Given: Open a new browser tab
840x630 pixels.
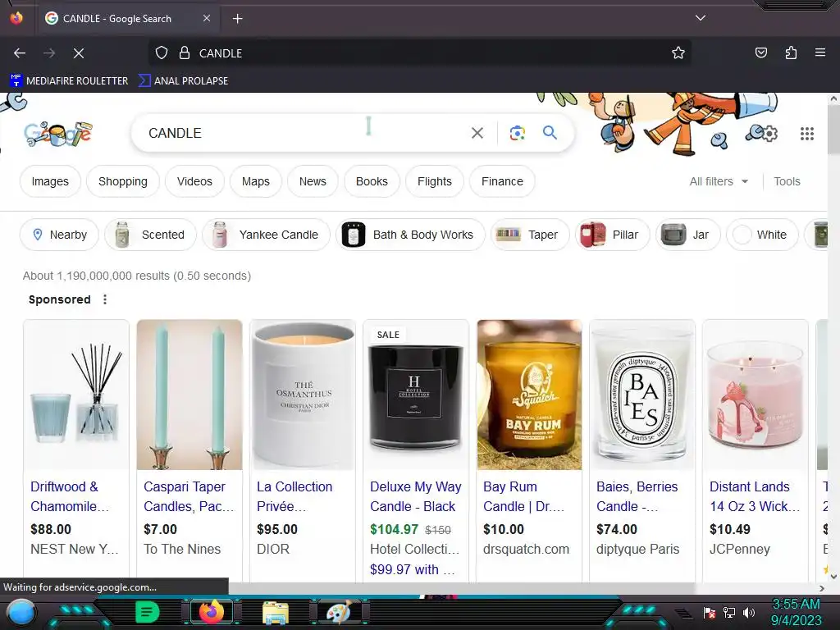Looking at the screenshot, I should pos(237,19).
